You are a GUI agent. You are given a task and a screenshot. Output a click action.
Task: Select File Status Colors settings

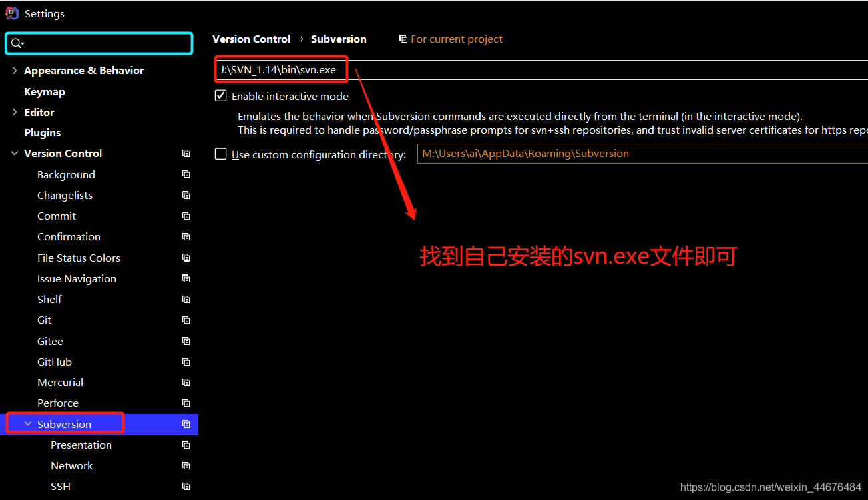[79, 258]
